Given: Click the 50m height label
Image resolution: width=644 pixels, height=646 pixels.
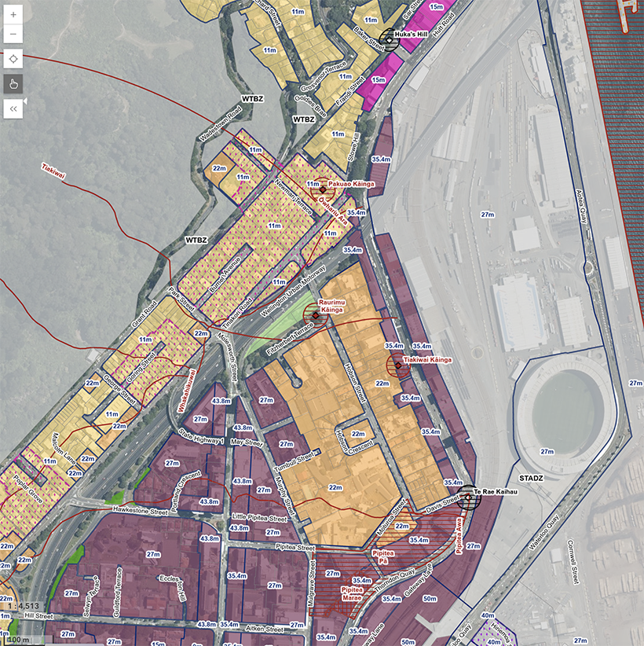Looking at the screenshot, I should 430,599.
